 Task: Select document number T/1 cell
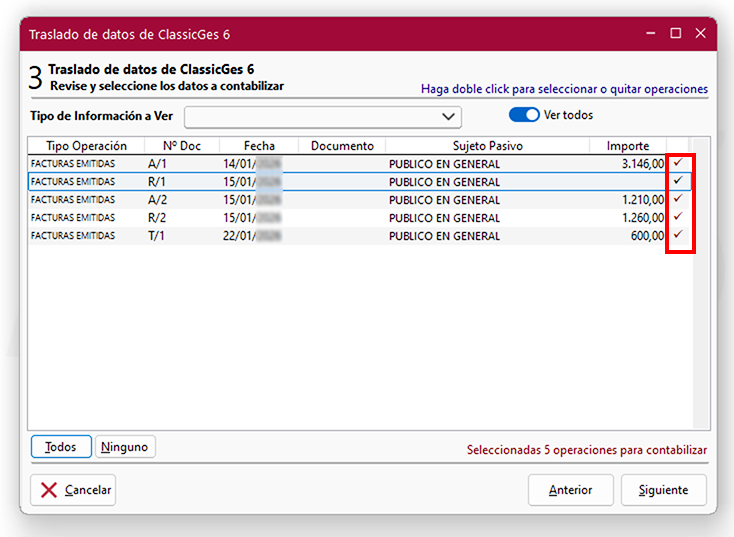click(156, 235)
